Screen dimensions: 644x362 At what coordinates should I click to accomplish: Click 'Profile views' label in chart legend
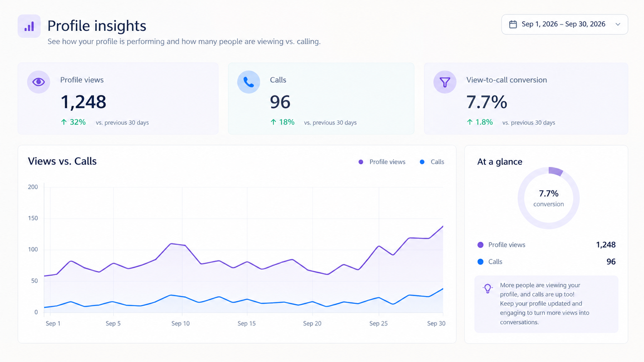coord(387,162)
